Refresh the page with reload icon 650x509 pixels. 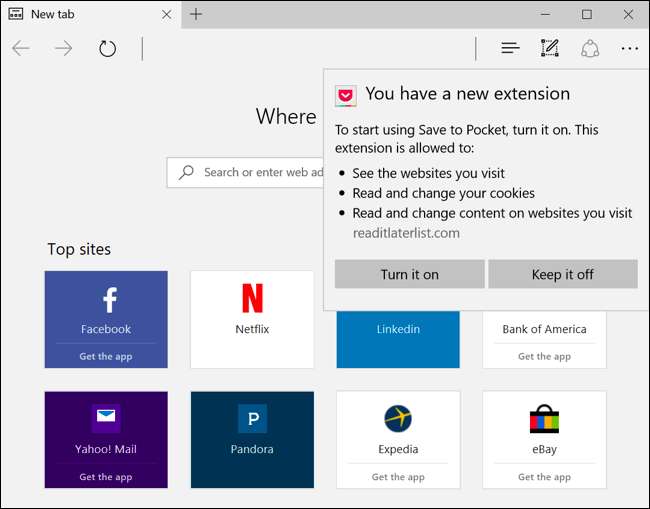tap(107, 48)
